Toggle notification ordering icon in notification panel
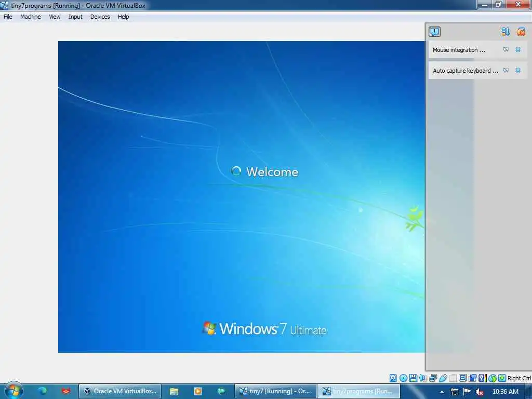The height and width of the screenshot is (399, 532). click(x=505, y=32)
